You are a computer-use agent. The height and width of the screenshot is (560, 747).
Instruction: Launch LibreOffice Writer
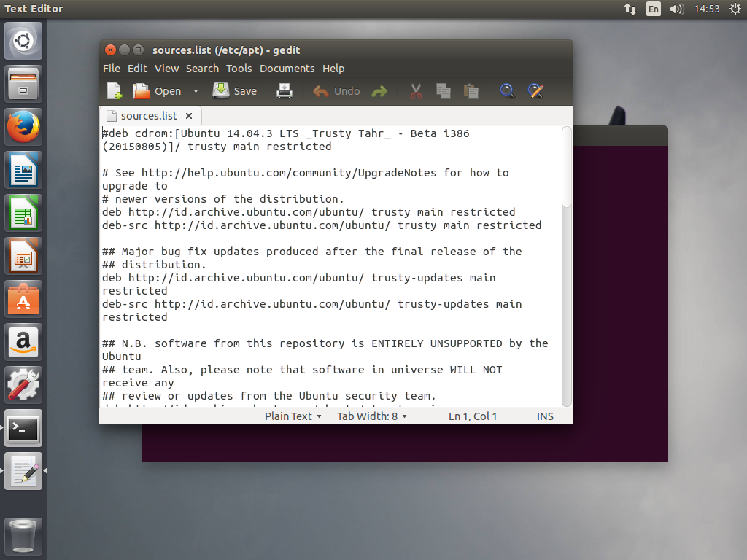coord(23,170)
